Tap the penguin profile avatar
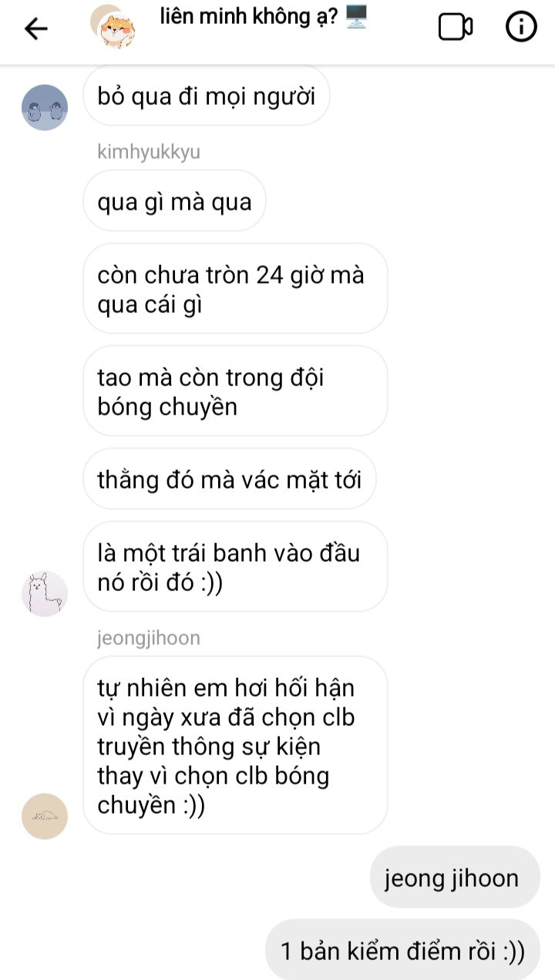 pyautogui.click(x=45, y=107)
